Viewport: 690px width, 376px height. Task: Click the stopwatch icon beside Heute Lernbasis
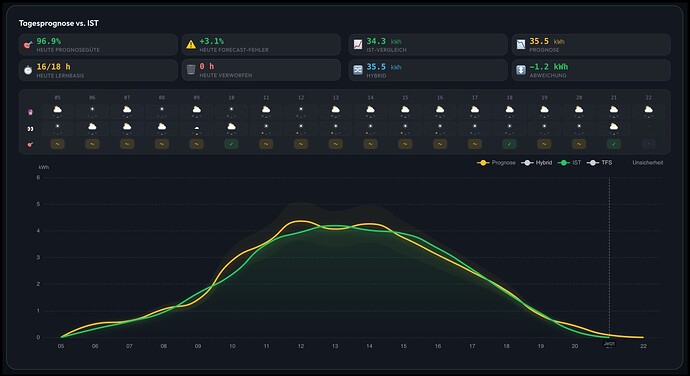[28, 70]
